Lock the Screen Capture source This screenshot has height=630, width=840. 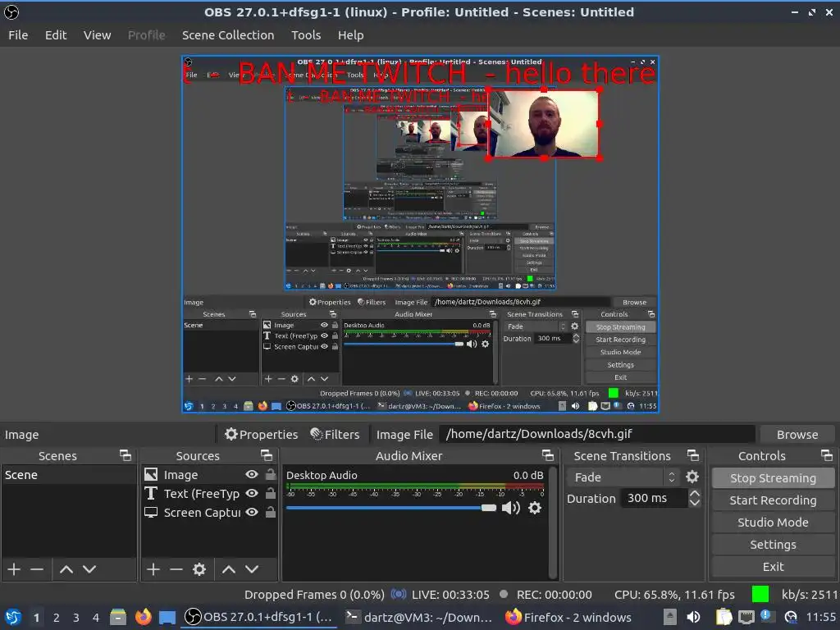271,513
